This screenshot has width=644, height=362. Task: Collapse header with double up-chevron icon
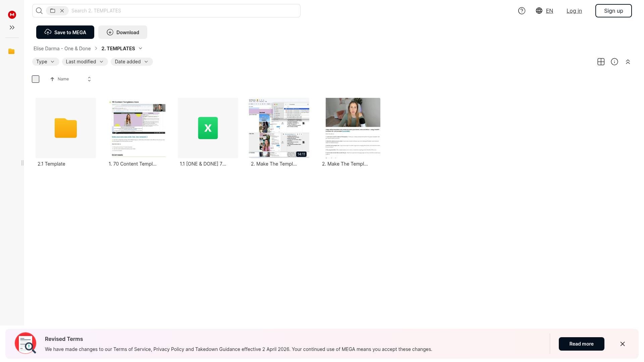pyautogui.click(x=628, y=62)
